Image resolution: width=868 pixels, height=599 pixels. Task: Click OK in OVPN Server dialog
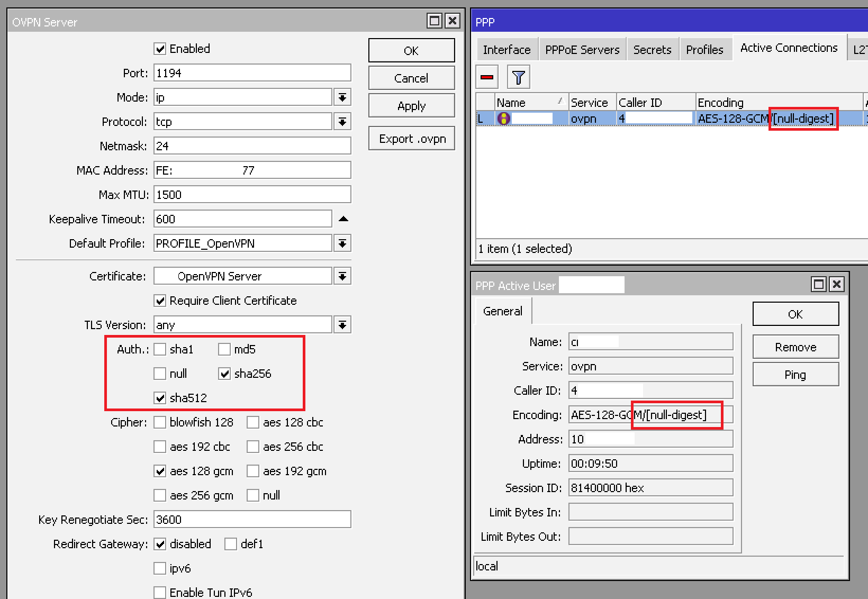click(x=411, y=50)
